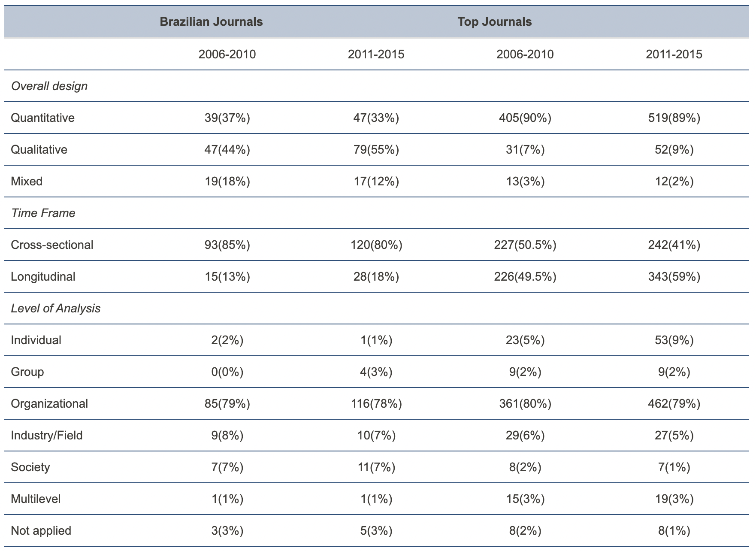Select the Time Frame section label
This screenshot has height=551, width=756.
[43, 213]
